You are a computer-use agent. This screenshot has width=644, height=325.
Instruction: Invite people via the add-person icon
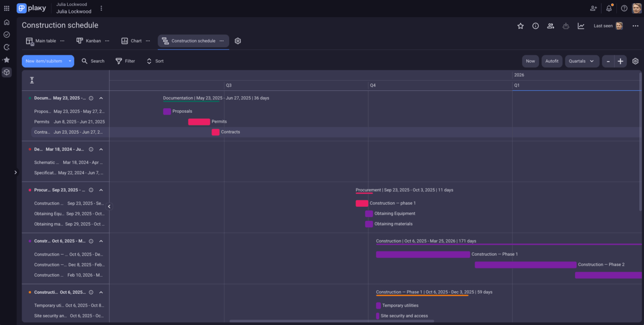[593, 9]
